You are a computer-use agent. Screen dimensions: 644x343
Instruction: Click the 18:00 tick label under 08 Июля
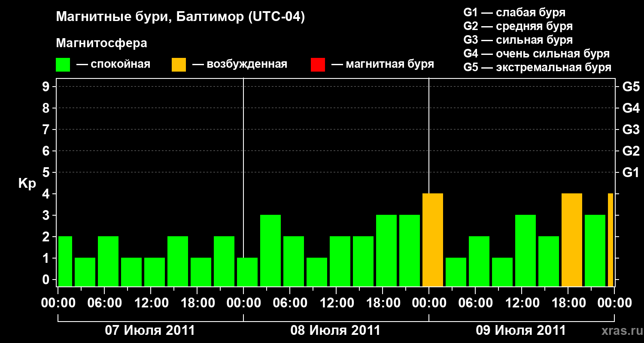(383, 303)
